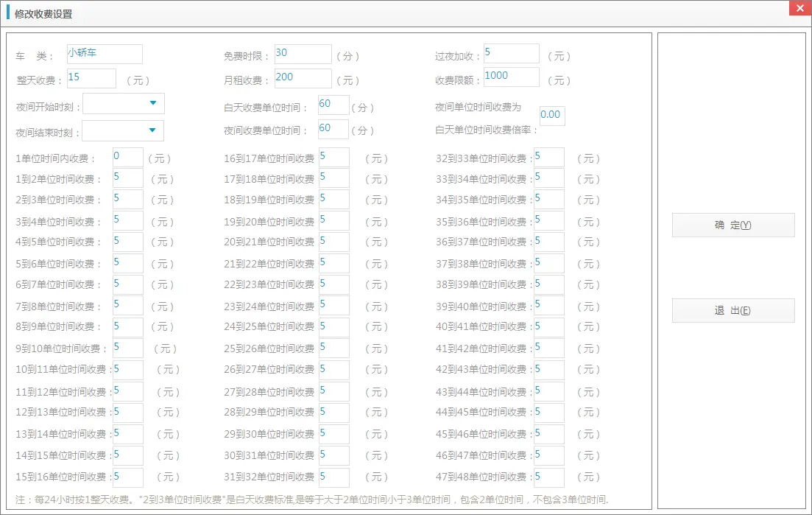The width and height of the screenshot is (812, 515).
Task: Click the 32到33单位时间收费 input field
Action: pos(548,158)
